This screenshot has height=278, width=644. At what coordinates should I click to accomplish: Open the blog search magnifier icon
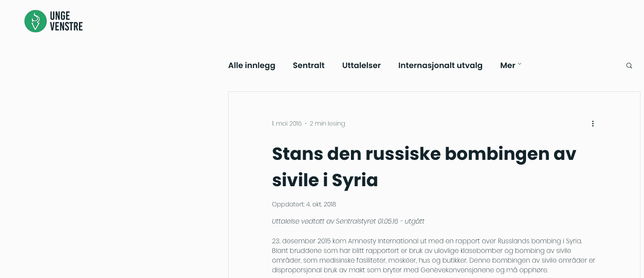click(629, 66)
